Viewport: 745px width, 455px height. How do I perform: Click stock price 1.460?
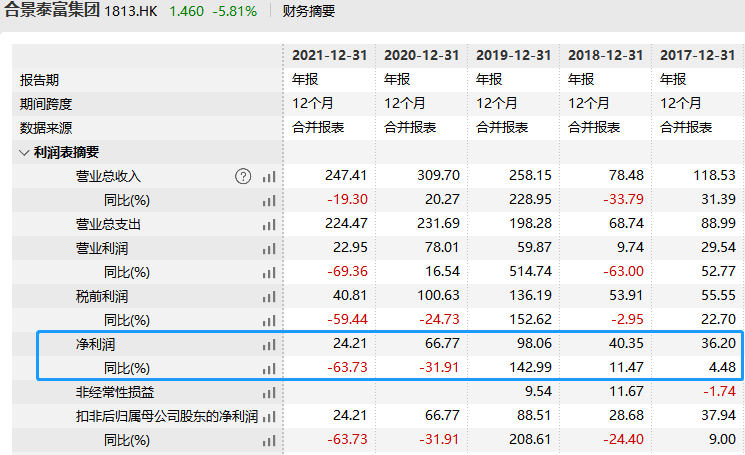(x=186, y=11)
